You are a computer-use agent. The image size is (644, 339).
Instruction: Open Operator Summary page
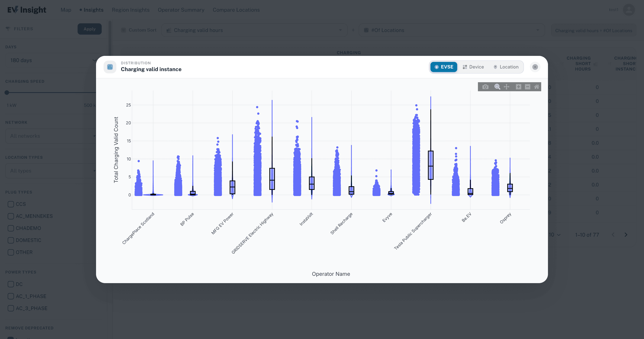click(181, 10)
